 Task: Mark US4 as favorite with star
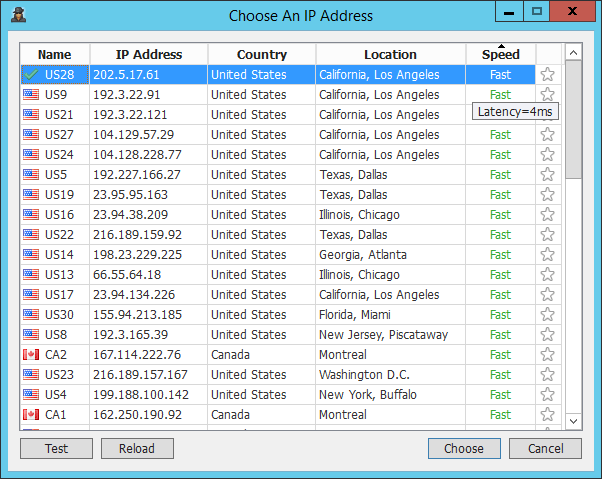[547, 394]
